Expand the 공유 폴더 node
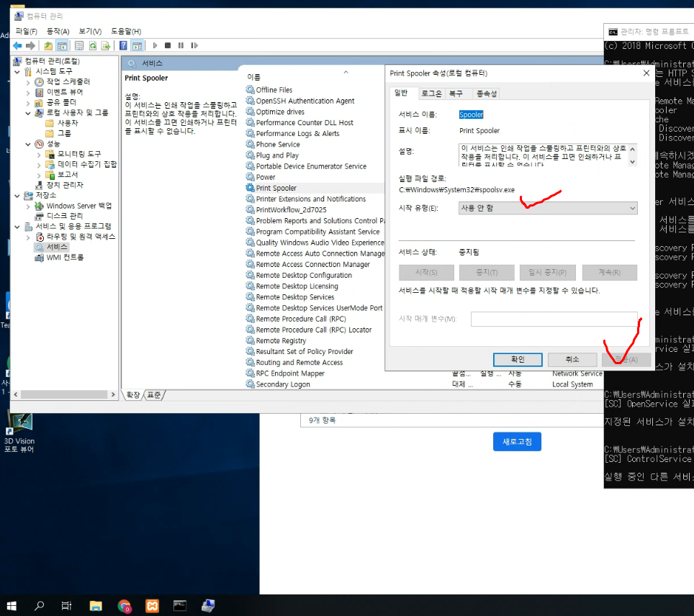The height and width of the screenshot is (616, 694). coord(28,103)
